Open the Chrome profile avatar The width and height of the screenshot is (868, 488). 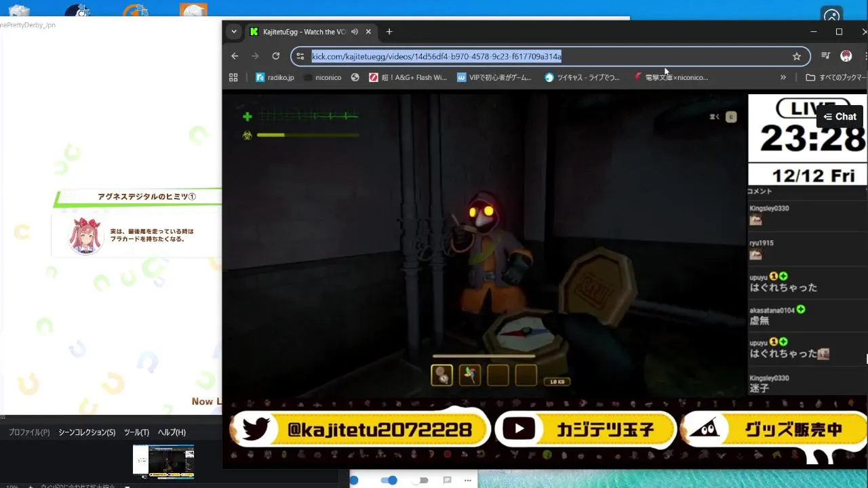tap(846, 56)
